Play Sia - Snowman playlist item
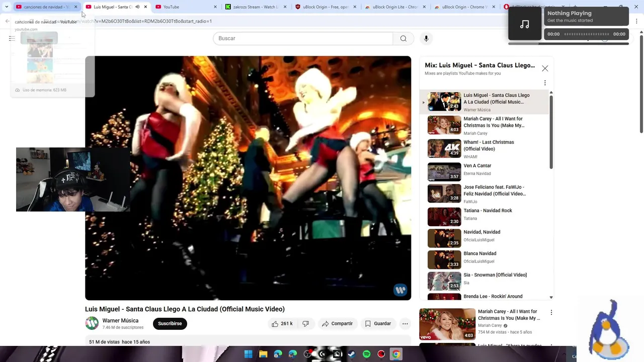The width and height of the screenshot is (644, 362). 484,281
